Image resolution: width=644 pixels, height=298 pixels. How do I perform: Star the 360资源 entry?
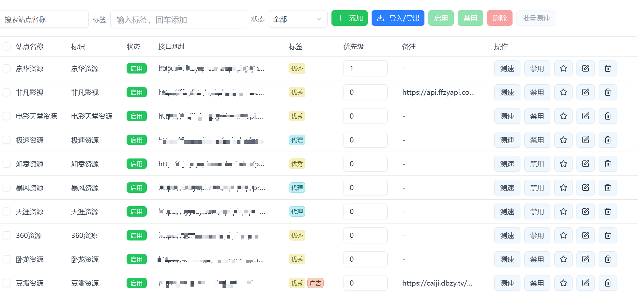click(563, 235)
